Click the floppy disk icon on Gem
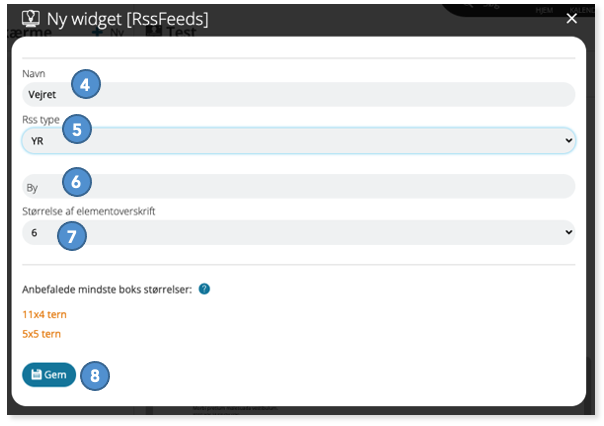This screenshot has width=604, height=426. (36, 374)
